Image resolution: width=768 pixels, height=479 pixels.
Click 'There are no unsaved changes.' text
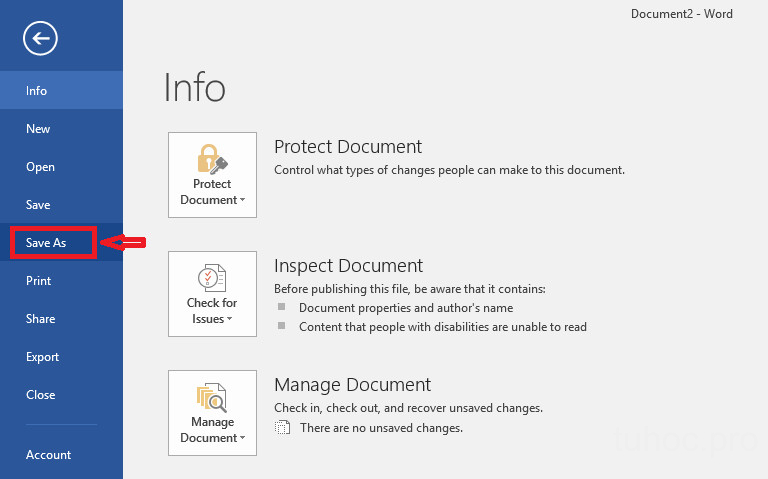[x=382, y=428]
